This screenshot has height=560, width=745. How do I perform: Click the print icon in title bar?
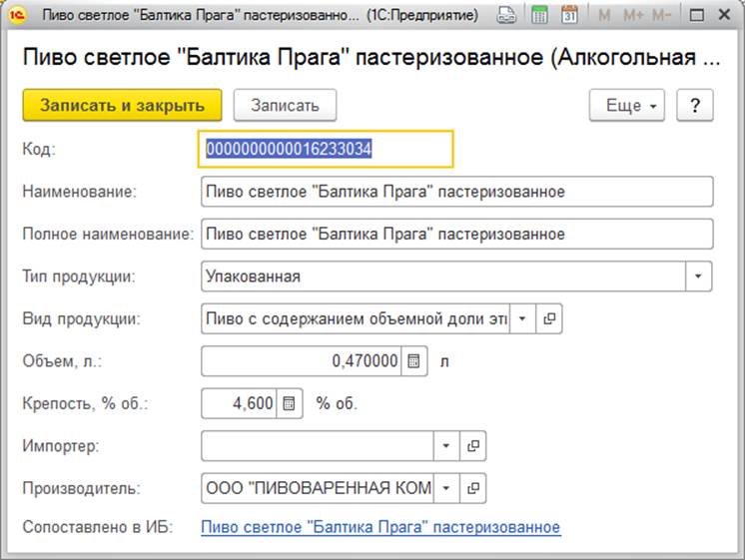[x=508, y=16]
